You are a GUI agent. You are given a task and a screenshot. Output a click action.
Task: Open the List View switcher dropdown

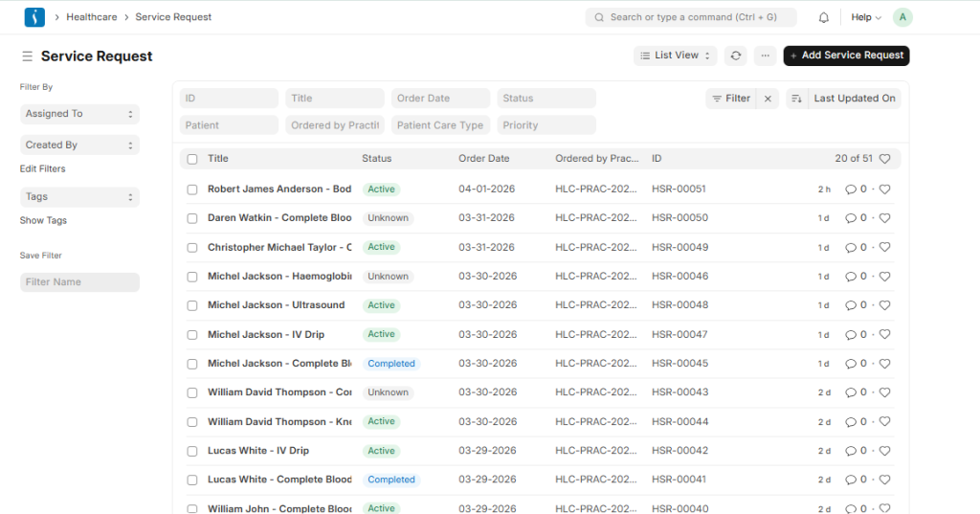click(x=675, y=56)
